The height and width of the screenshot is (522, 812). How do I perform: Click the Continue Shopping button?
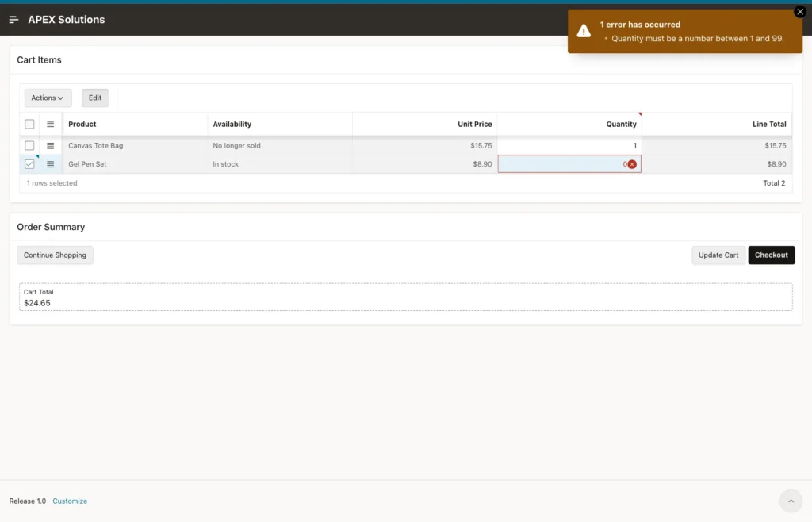pyautogui.click(x=55, y=255)
